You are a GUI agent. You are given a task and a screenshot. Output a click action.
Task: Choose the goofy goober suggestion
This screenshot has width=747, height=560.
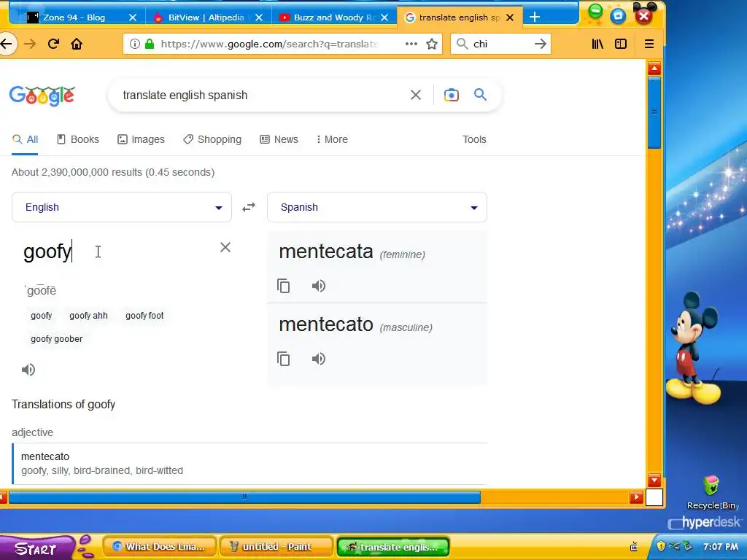[x=57, y=339]
